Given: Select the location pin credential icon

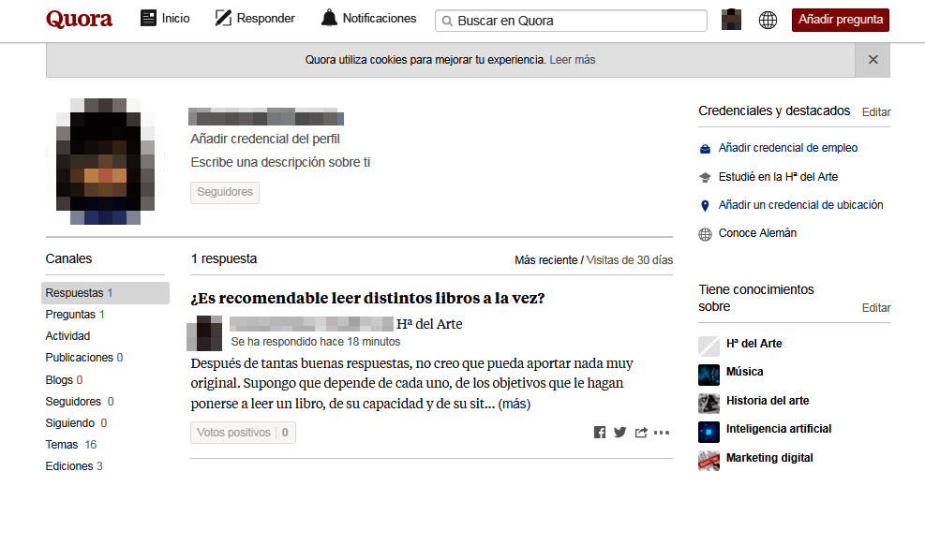Looking at the screenshot, I should tap(705, 204).
